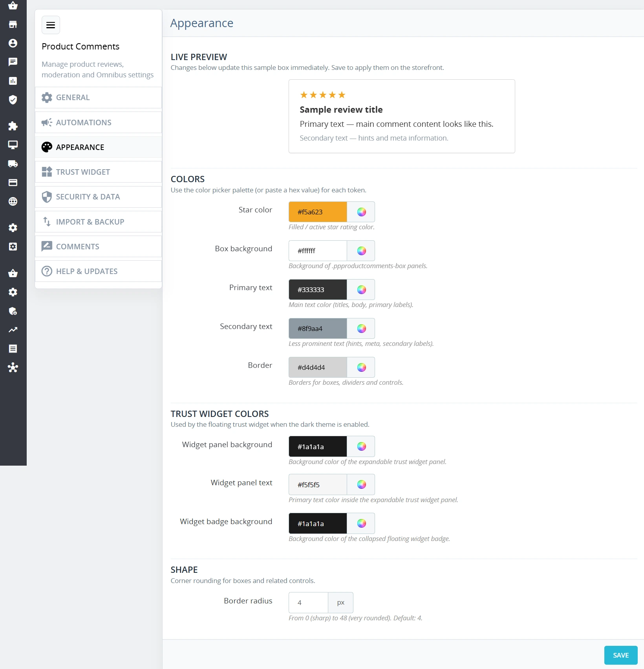Click the Box background hex field #ffffff
Image resolution: width=644 pixels, height=669 pixels.
[318, 251]
